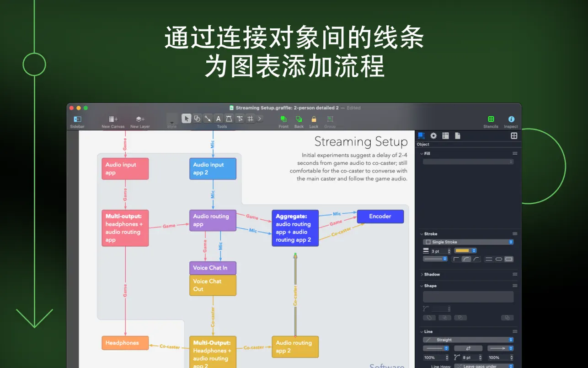Screen dimensions: 588x368
Task: Click the shape picker well
Action: point(468,297)
